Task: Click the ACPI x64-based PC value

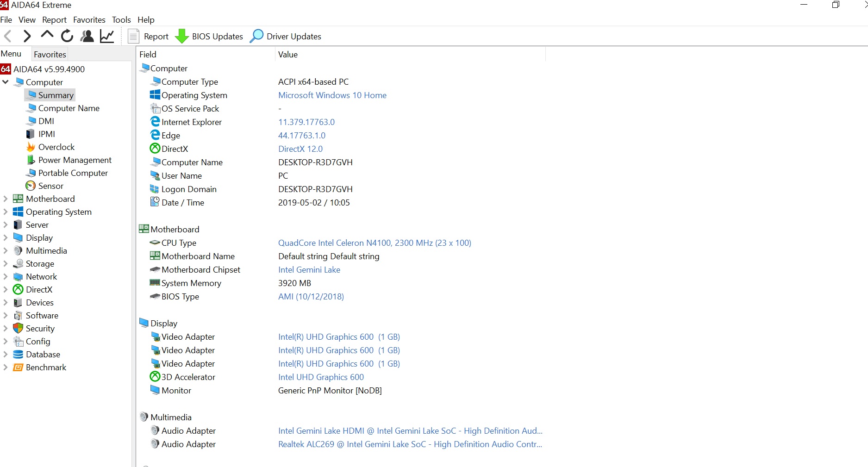Action: point(313,81)
